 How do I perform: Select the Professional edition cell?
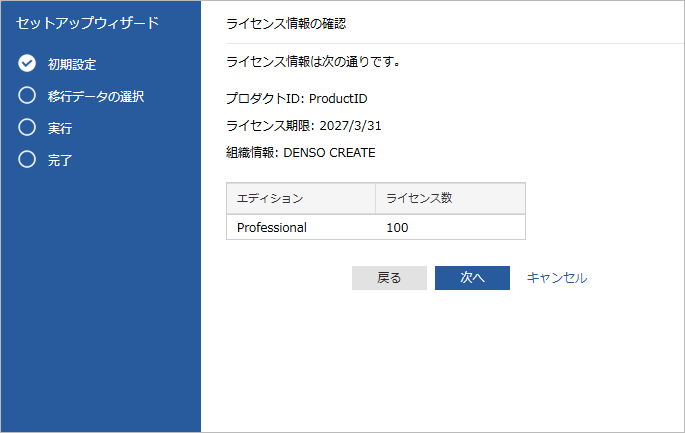[x=272, y=227]
